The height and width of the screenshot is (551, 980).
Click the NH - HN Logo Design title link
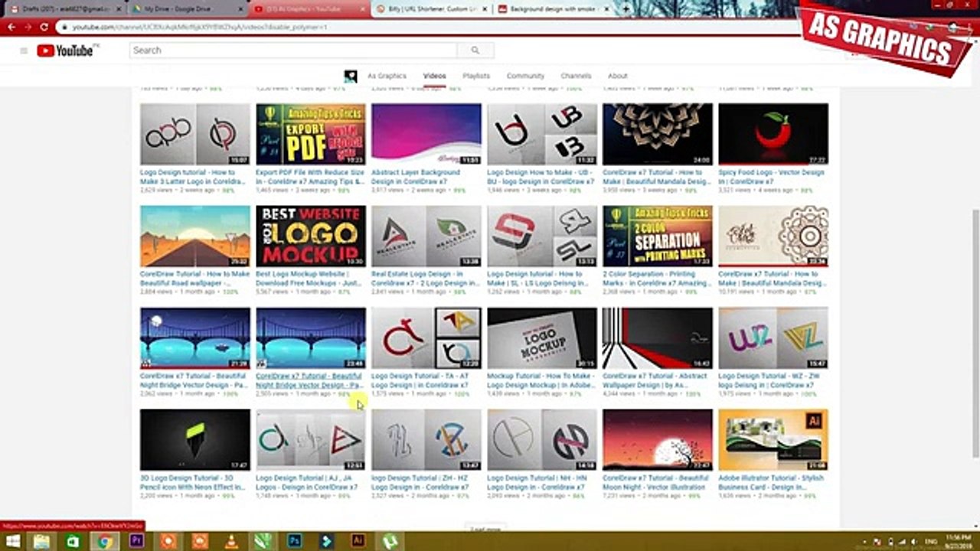(x=536, y=482)
